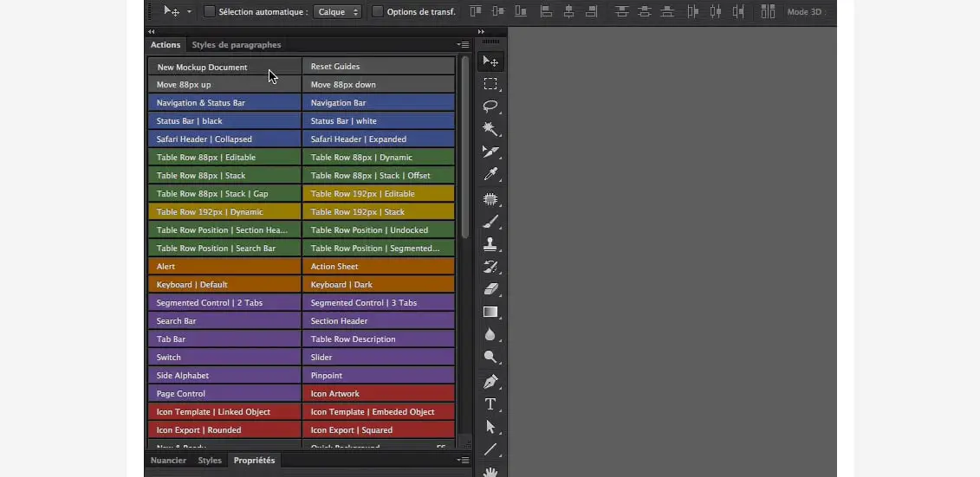Click the toolbox grip handle
Viewport: 980px width, 477px height.
(x=490, y=42)
